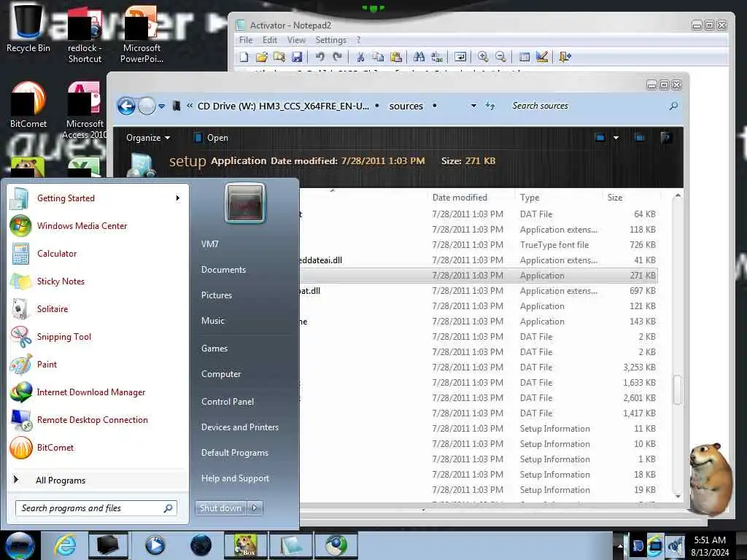Screen dimensions: 747x560
Task: Toggle the preview pane in Explorer
Action: tap(640, 138)
